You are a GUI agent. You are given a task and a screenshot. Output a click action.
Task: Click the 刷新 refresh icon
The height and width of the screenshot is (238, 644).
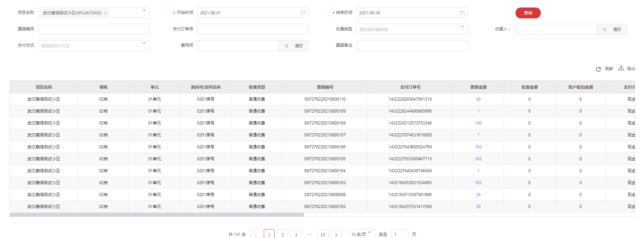[598, 69]
